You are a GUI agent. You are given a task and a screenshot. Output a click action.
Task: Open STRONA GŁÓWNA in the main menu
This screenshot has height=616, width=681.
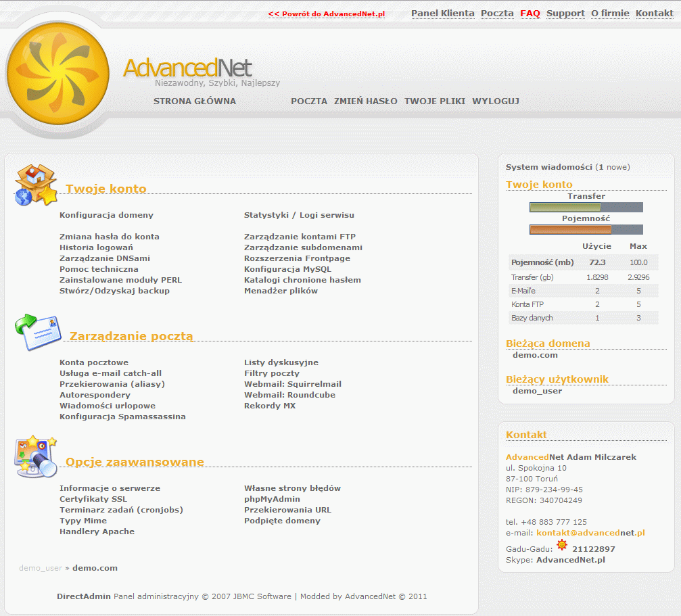tap(195, 101)
